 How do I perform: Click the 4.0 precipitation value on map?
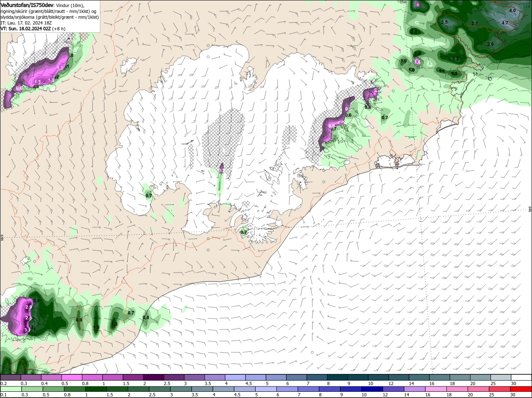[x=512, y=11]
